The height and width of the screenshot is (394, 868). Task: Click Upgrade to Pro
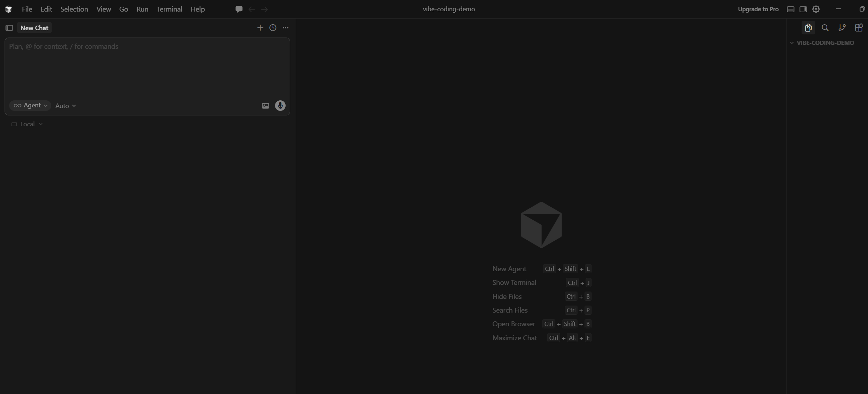point(758,9)
